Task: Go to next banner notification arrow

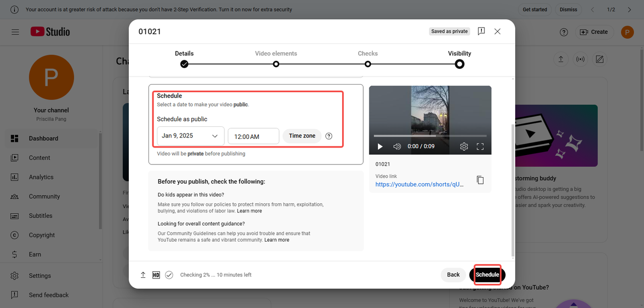Action: click(x=629, y=10)
